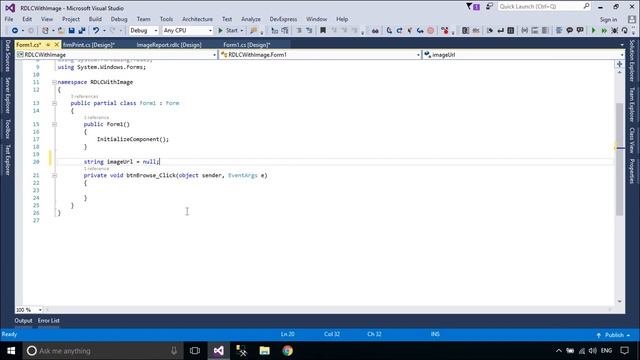Open File Explorer from the taskbar
640x360 pixels.
pos(264,351)
